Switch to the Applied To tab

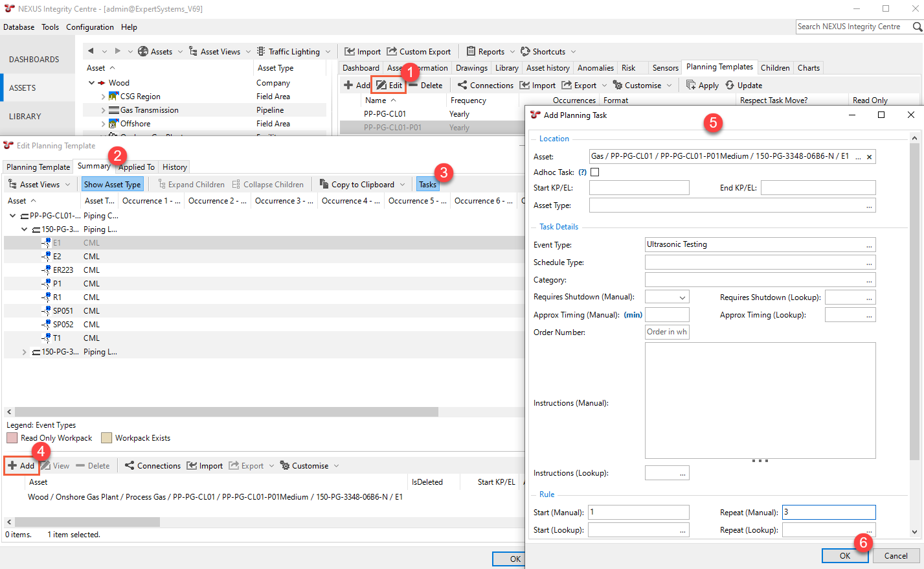click(137, 167)
